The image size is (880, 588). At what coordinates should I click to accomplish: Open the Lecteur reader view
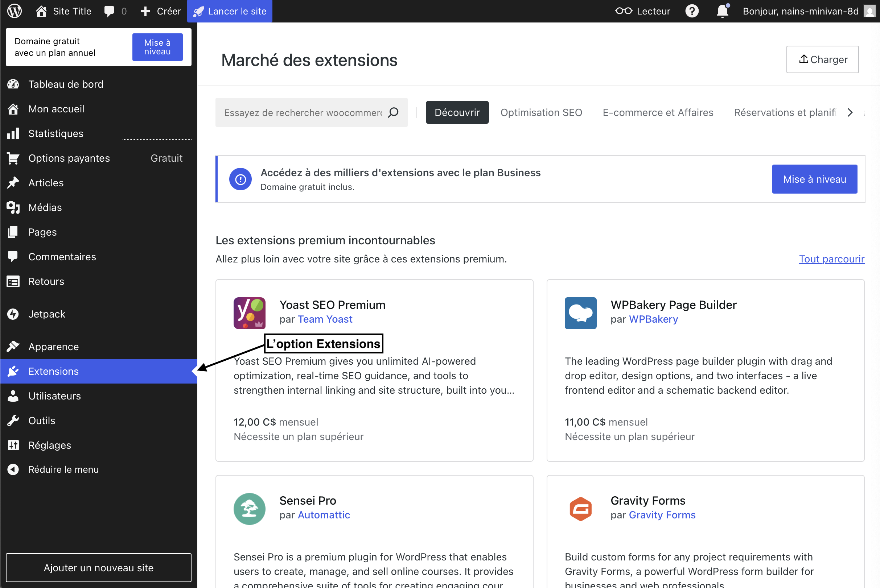[642, 11]
